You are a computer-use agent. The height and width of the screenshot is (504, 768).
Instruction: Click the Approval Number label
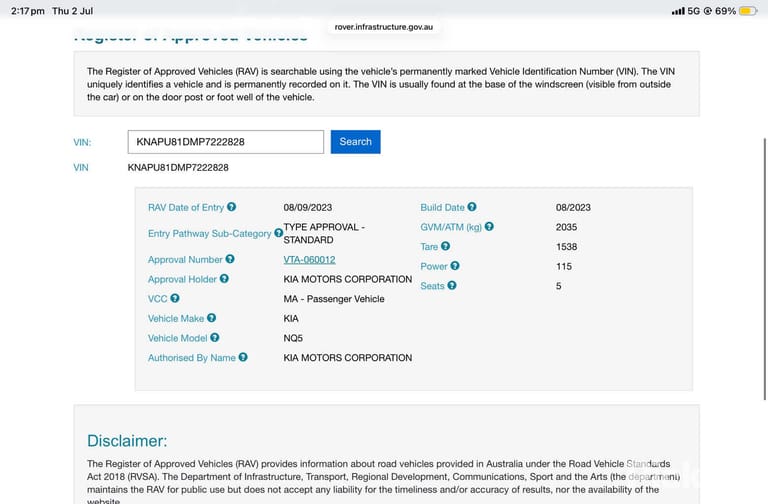point(185,260)
